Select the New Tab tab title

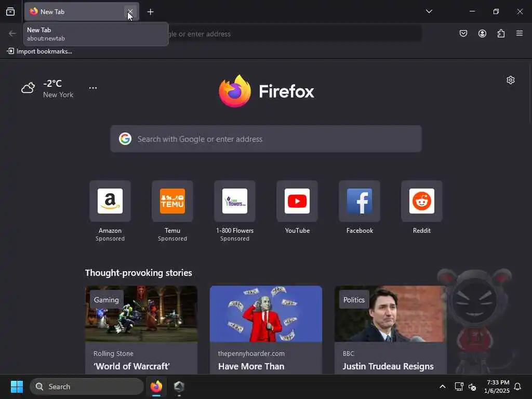[x=52, y=12]
